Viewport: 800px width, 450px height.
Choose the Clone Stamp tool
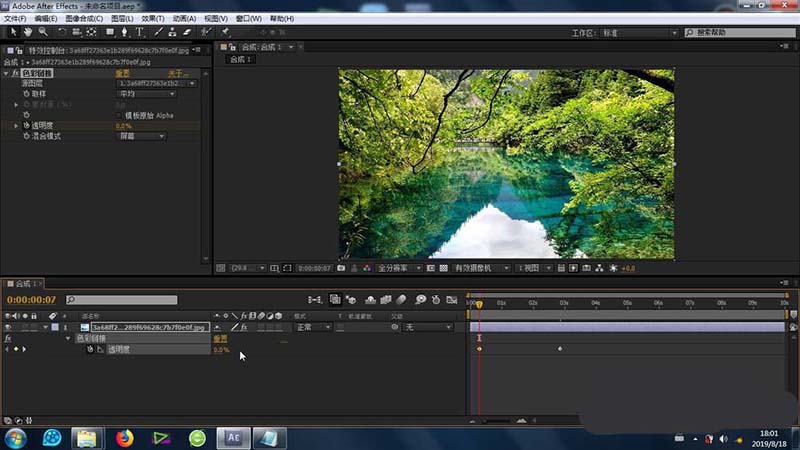point(173,32)
